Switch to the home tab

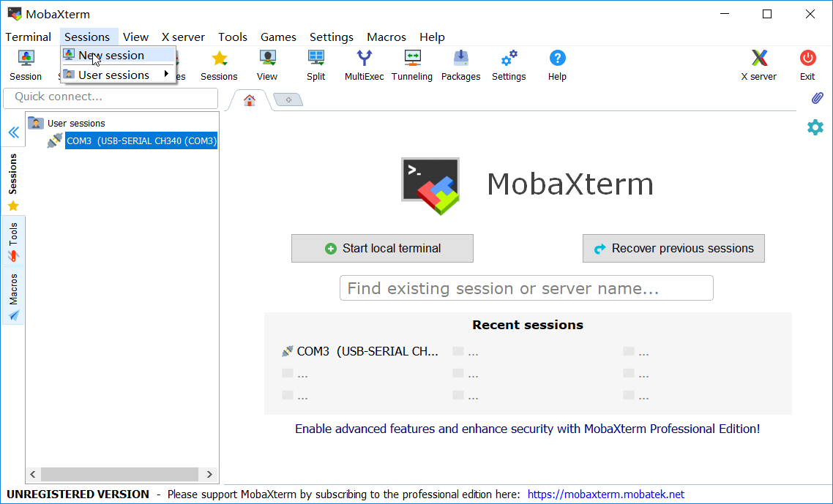[x=249, y=99]
